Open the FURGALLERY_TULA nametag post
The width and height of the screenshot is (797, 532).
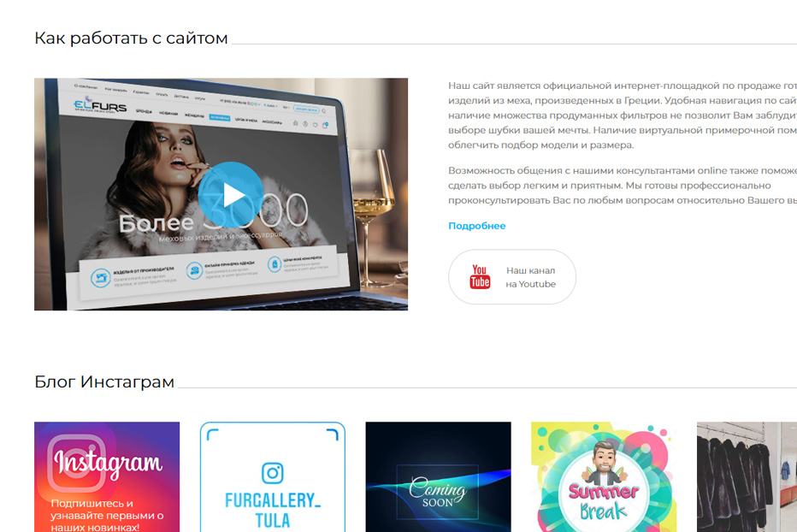point(273,476)
